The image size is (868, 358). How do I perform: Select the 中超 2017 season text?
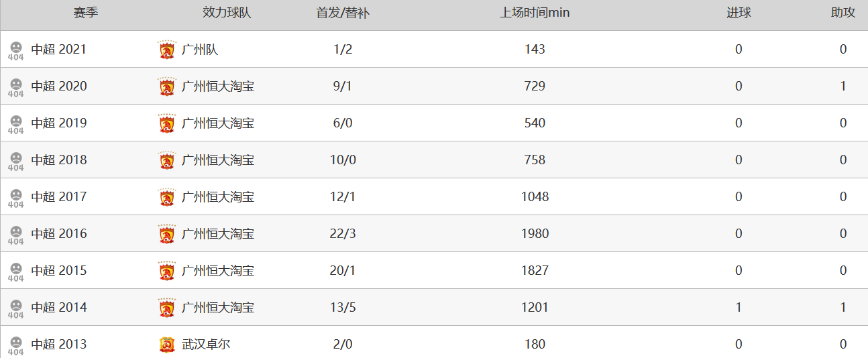(59, 197)
